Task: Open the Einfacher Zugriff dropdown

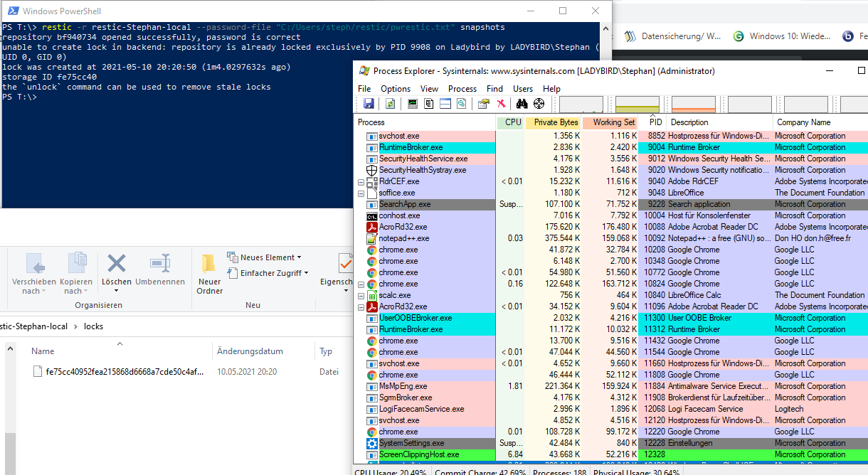Action: [x=268, y=273]
